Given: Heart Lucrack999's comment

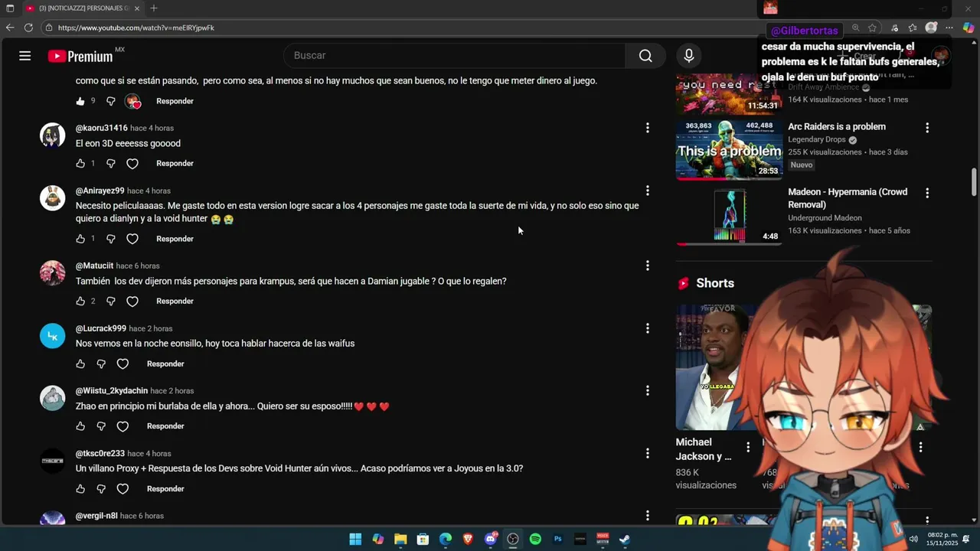Looking at the screenshot, I should pos(122,364).
